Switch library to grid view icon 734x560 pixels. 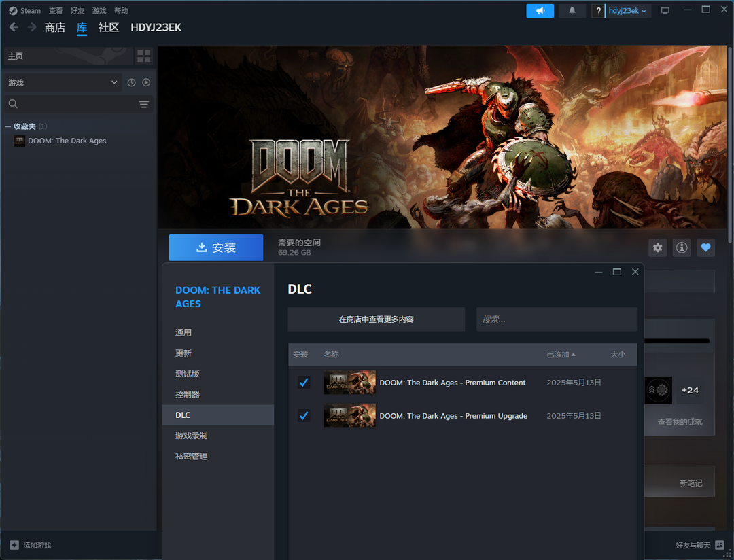pyautogui.click(x=143, y=56)
